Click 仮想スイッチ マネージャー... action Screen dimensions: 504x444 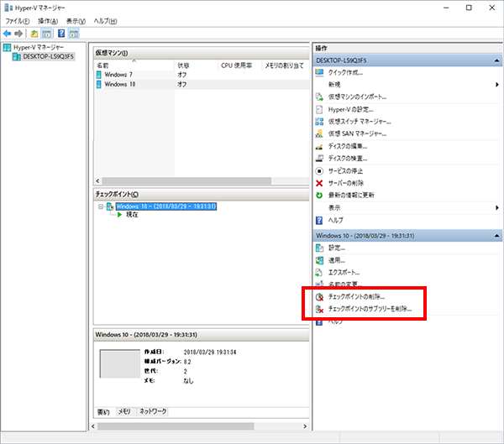[360, 122]
